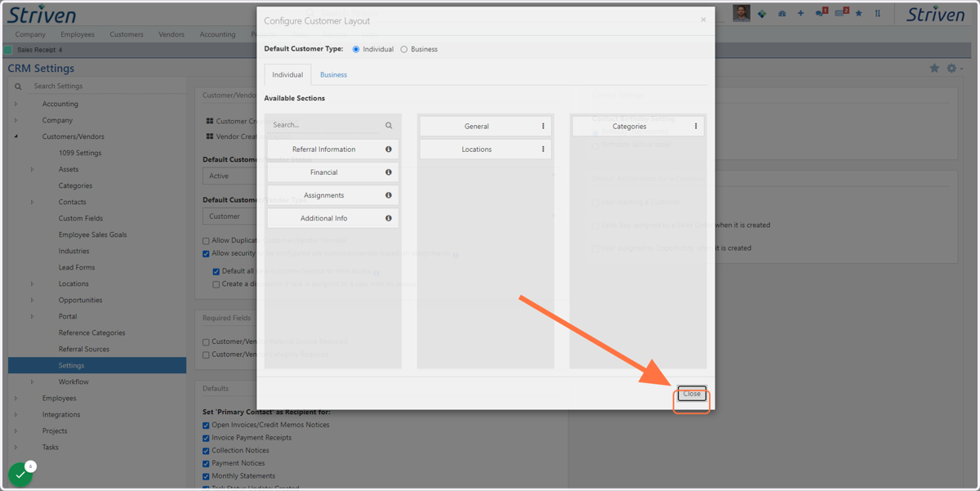Toggle Collection Notices checkbox
980x491 pixels.
pos(206,450)
